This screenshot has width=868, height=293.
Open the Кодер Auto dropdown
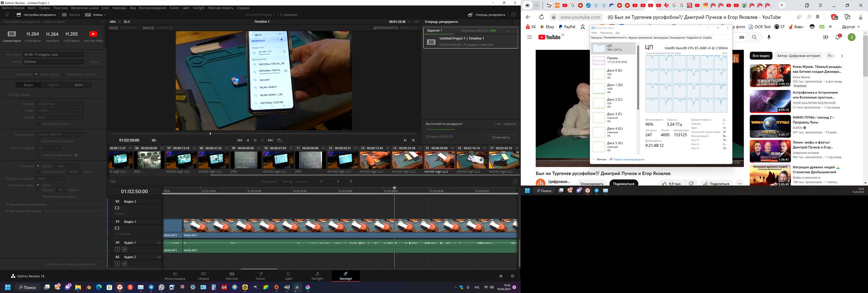tap(60, 117)
